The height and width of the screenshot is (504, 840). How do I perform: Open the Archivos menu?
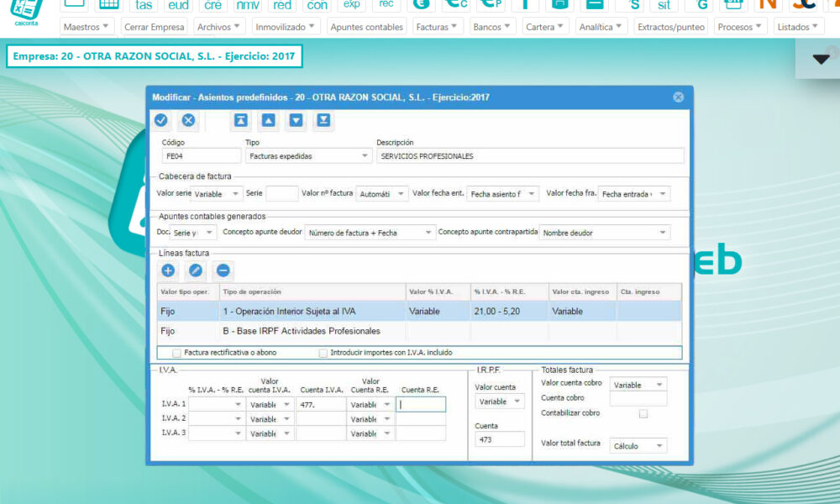point(218,27)
